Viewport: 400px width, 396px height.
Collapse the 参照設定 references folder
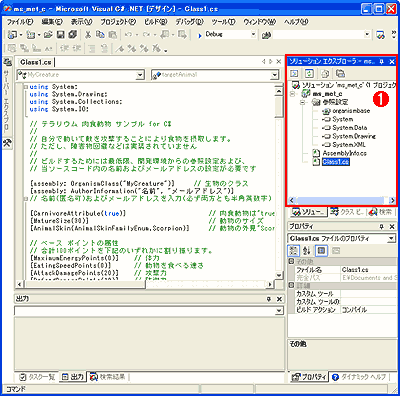pyautogui.click(x=302, y=102)
